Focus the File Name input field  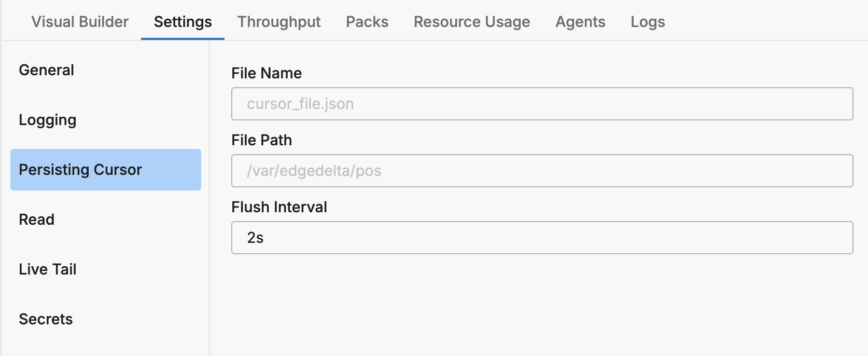(542, 104)
